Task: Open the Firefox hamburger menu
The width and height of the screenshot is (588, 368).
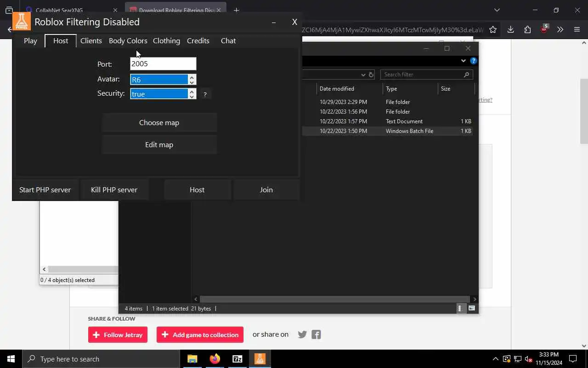Action: pos(577,29)
